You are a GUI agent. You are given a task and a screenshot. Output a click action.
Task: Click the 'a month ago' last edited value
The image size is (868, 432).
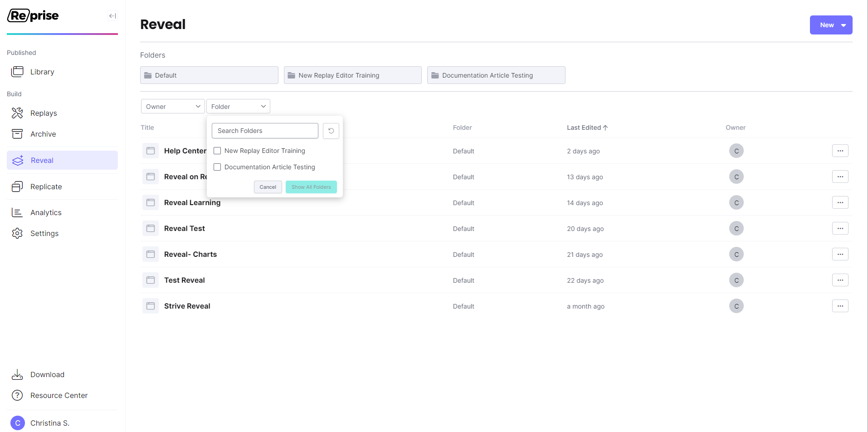[585, 306]
